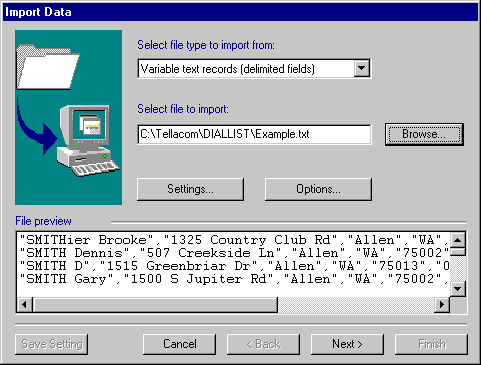Viewport: 481px width, 365px height.
Task: Click the file preview scroll right arrow
Action: (442, 305)
